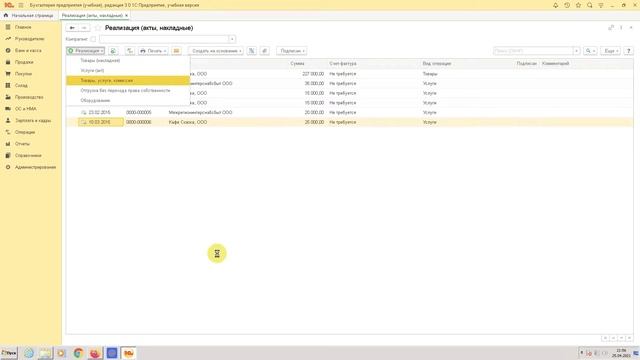Enable the Контрагент filter checkbox

point(93,39)
